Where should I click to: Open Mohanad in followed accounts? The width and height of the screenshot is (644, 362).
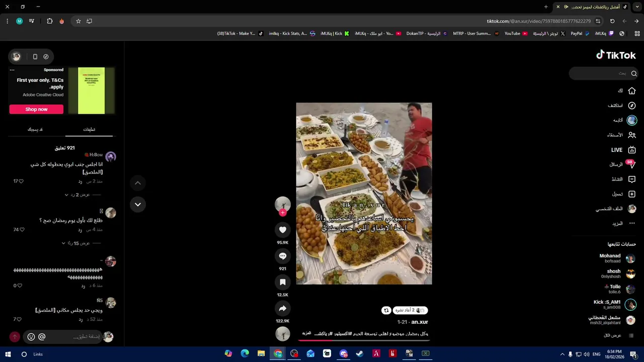pyautogui.click(x=617, y=258)
